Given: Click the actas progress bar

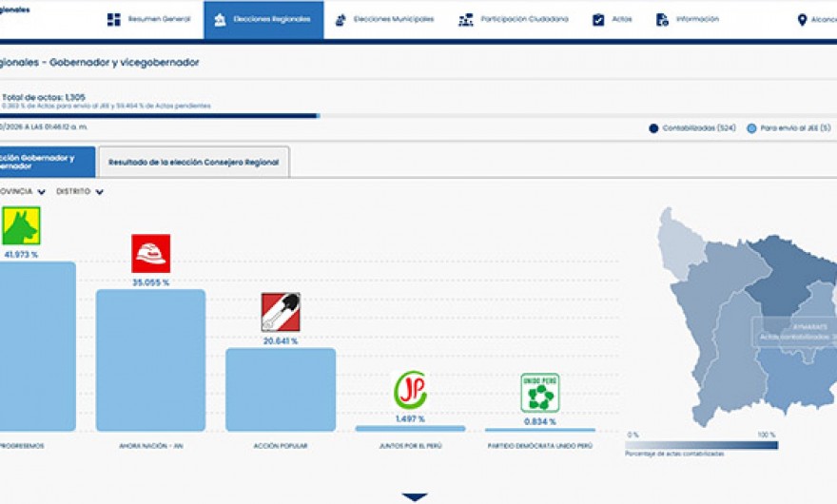Looking at the screenshot, I should 418,115.
